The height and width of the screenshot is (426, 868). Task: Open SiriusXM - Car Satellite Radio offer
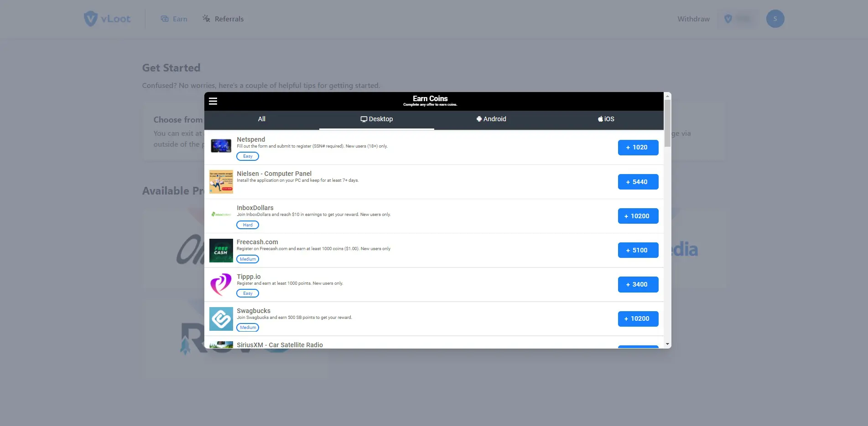tap(280, 345)
